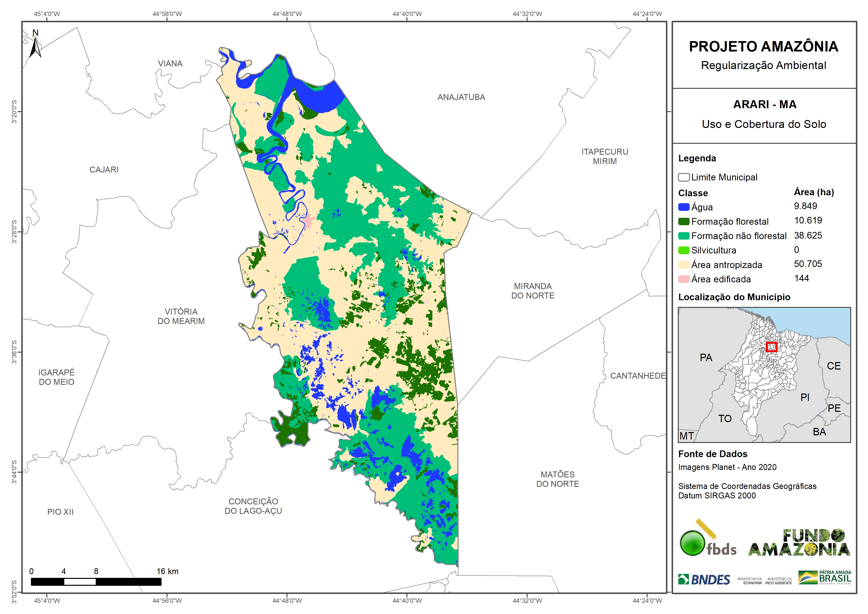Click the pink Área edificada swatch
Screen dimensions: 868x614
pos(683,279)
